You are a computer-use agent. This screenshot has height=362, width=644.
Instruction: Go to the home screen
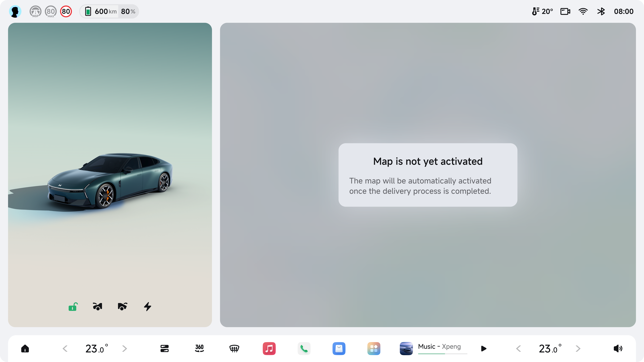click(25, 348)
